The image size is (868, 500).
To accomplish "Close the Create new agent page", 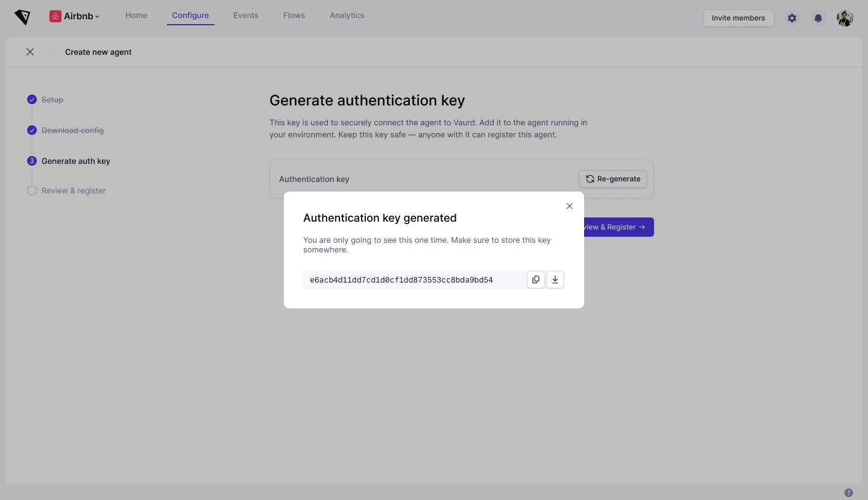I will click(30, 52).
